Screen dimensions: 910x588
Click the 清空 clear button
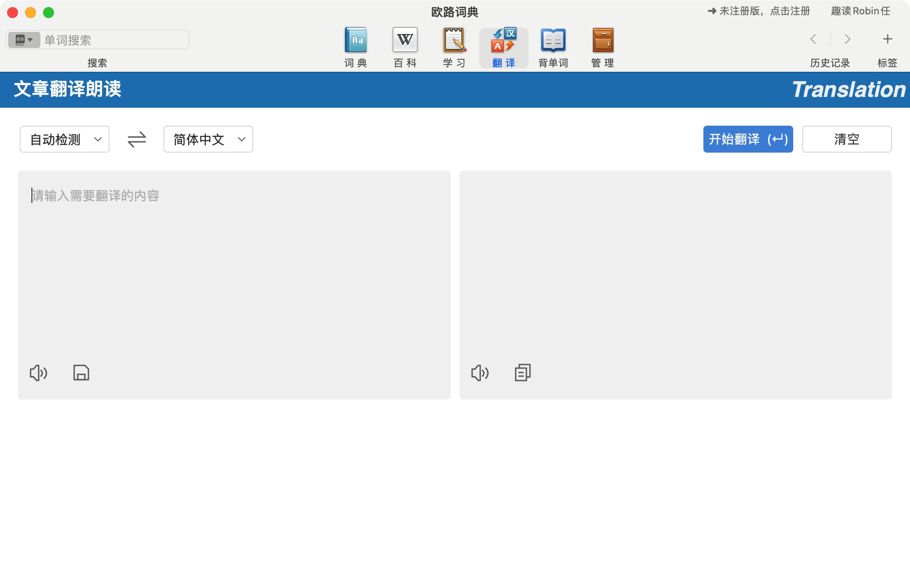click(x=847, y=140)
